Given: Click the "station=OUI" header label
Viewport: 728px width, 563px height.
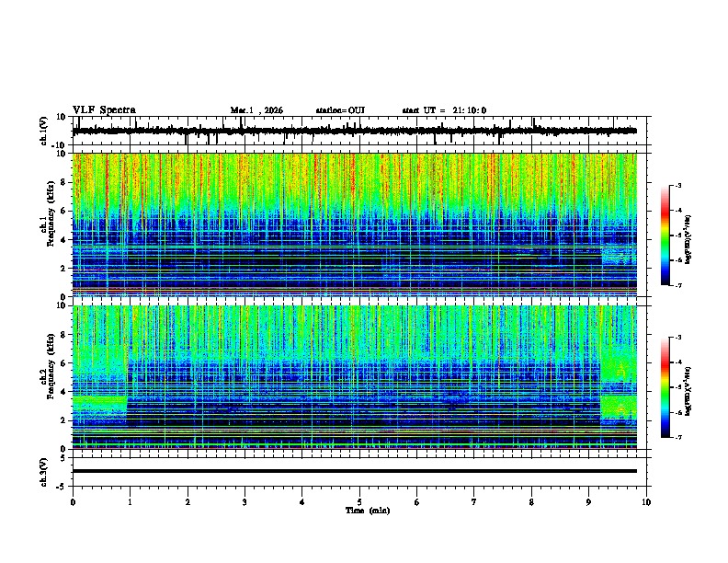Looking at the screenshot, I should pos(340,110).
